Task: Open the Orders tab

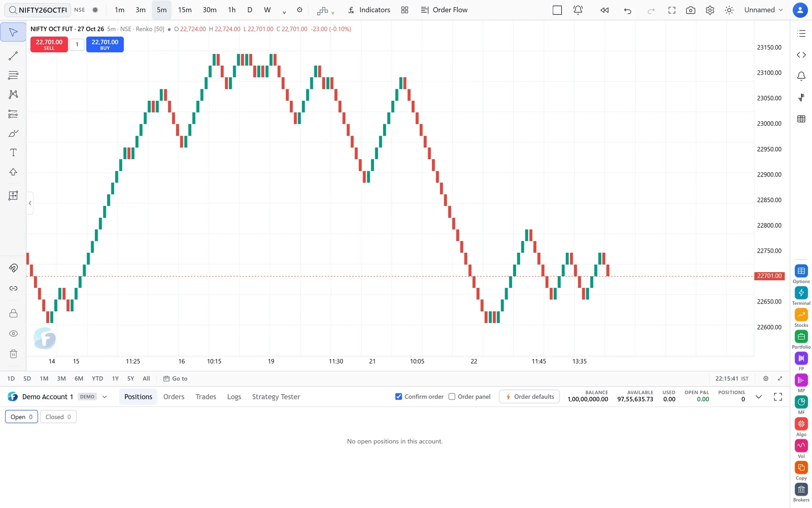Action: tap(174, 397)
